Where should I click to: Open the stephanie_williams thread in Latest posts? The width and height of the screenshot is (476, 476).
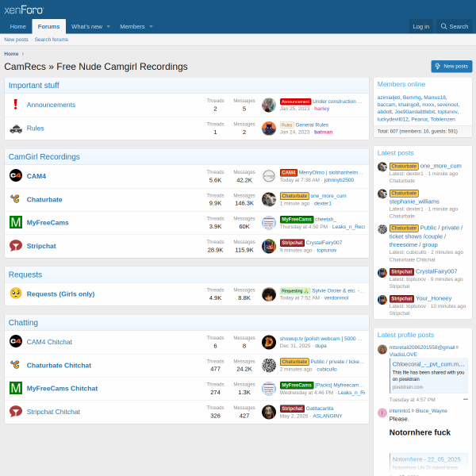[414, 202]
